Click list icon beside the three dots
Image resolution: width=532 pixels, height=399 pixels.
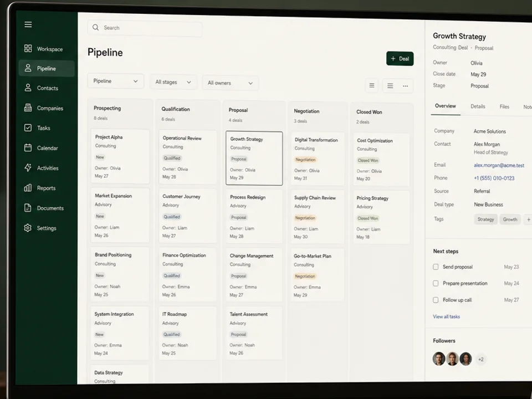390,86
